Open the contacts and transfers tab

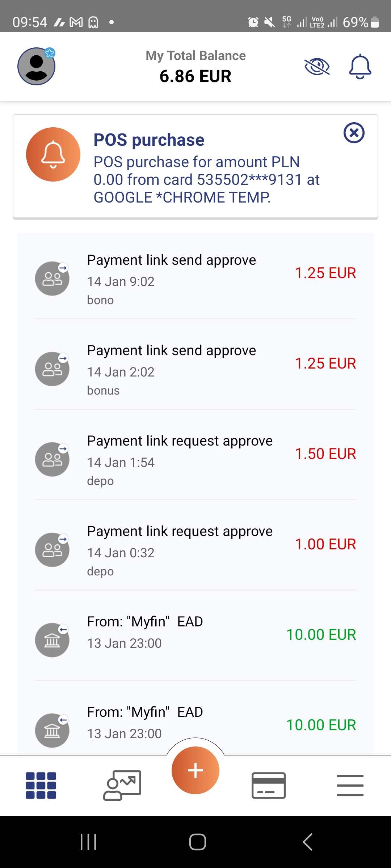[x=122, y=785]
